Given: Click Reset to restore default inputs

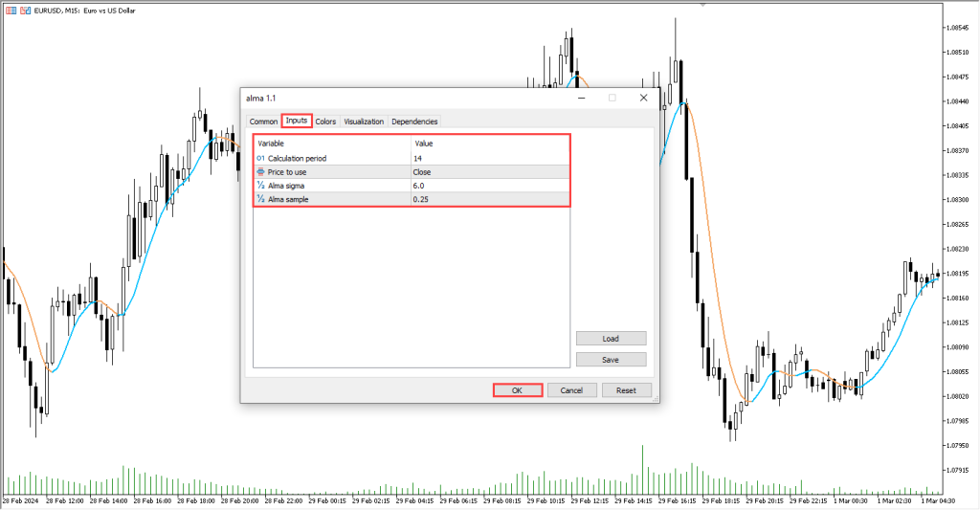Looking at the screenshot, I should click(x=626, y=390).
